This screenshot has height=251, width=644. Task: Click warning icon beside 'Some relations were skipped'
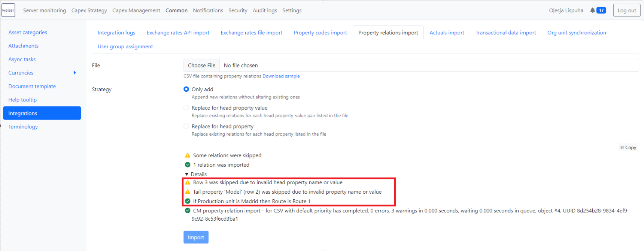pos(188,155)
